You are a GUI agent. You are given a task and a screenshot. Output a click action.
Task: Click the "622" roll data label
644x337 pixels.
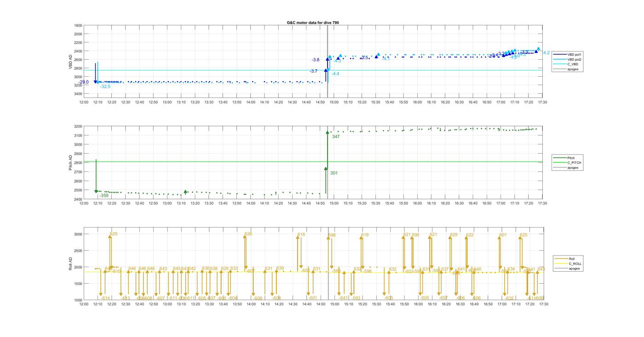click(470, 235)
